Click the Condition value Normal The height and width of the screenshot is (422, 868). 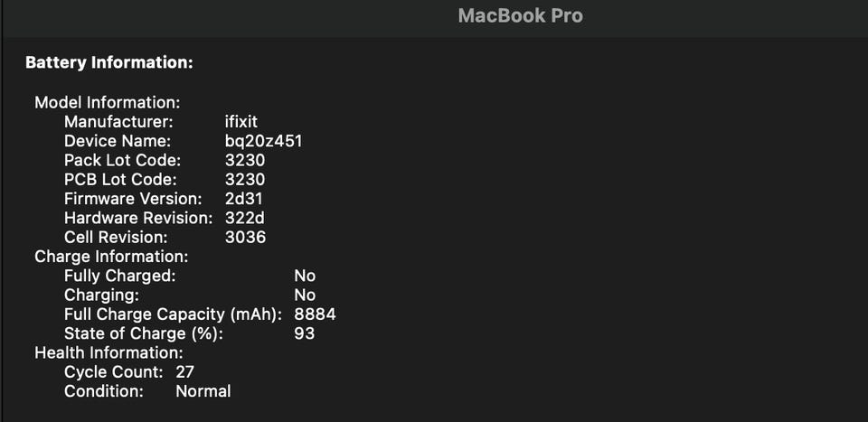pos(203,391)
